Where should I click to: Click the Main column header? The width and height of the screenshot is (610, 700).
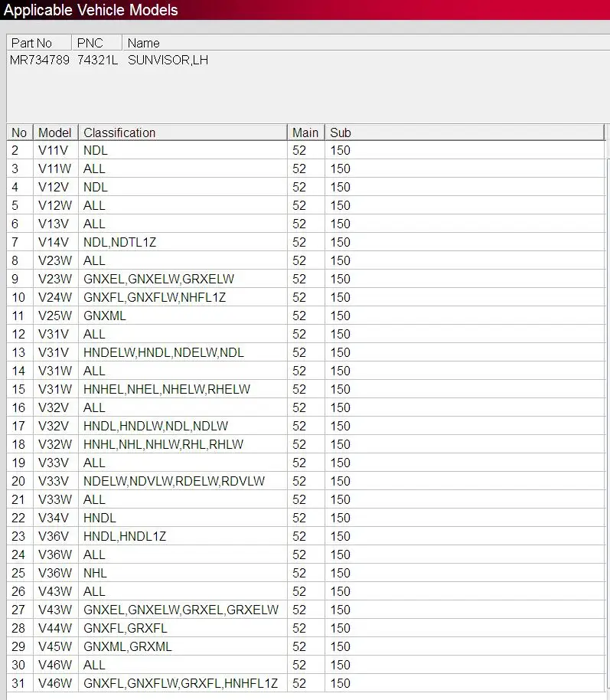(305, 132)
